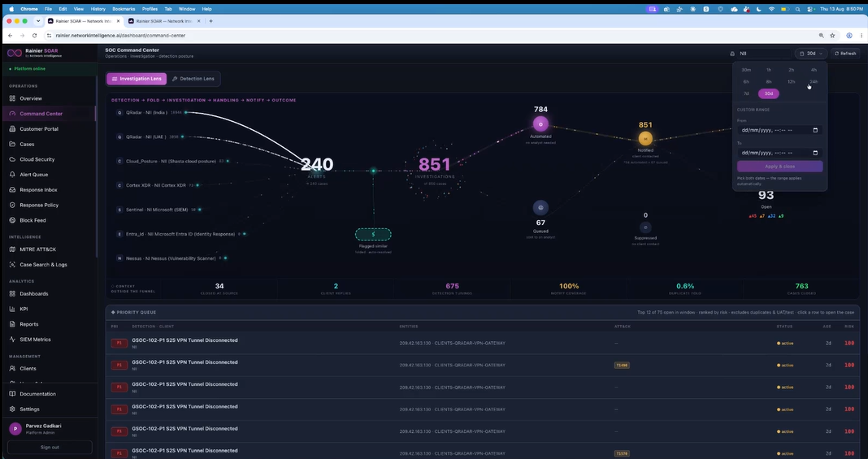Screen dimensions: 868x459
Task: Click the Case Search & Logs icon
Action: (12, 264)
